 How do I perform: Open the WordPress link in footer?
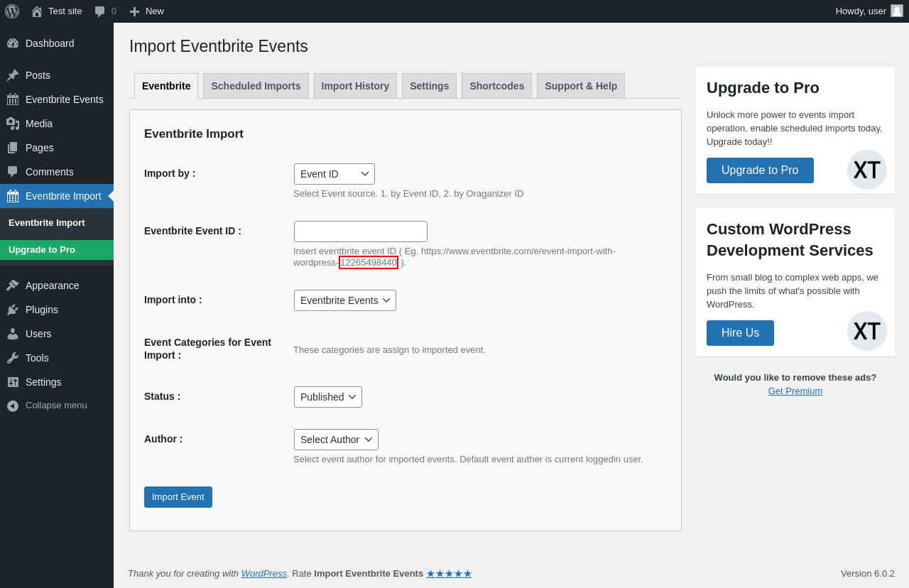(264, 573)
